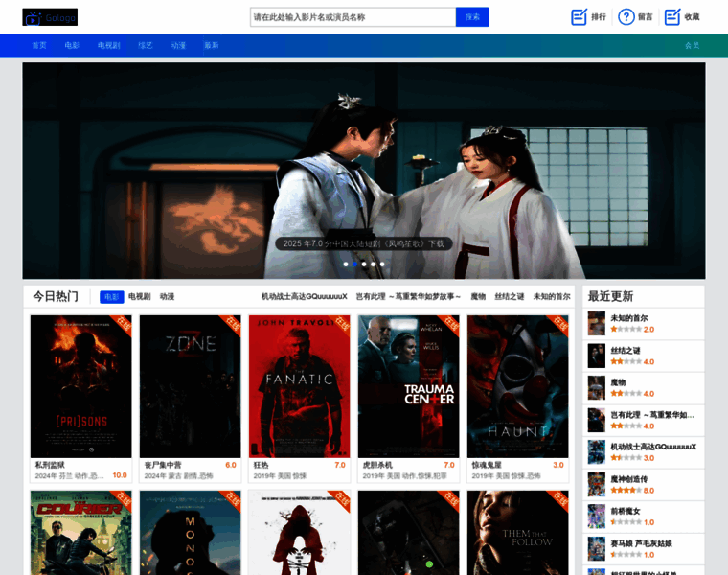Select the third carousel dot

pos(364,264)
